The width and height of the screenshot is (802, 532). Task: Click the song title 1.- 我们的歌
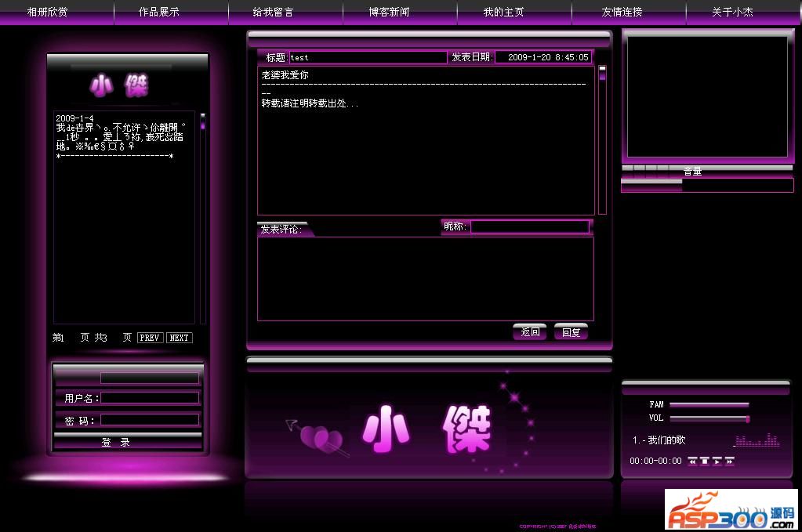659,440
